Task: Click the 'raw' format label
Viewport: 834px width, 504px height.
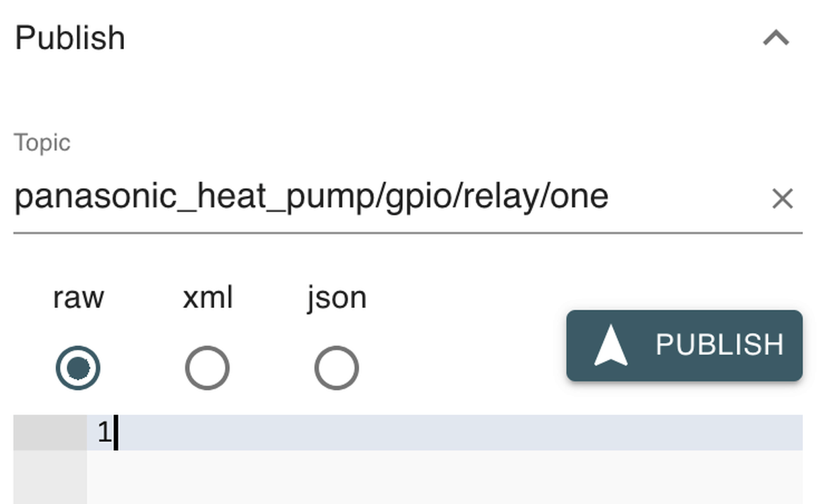Action: tap(78, 298)
